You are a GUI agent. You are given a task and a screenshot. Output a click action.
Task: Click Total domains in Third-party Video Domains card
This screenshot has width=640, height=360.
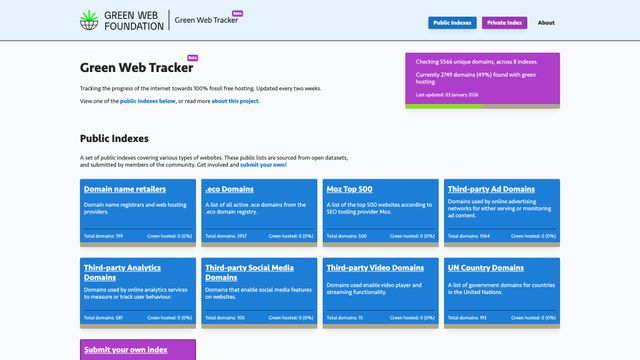(344, 318)
